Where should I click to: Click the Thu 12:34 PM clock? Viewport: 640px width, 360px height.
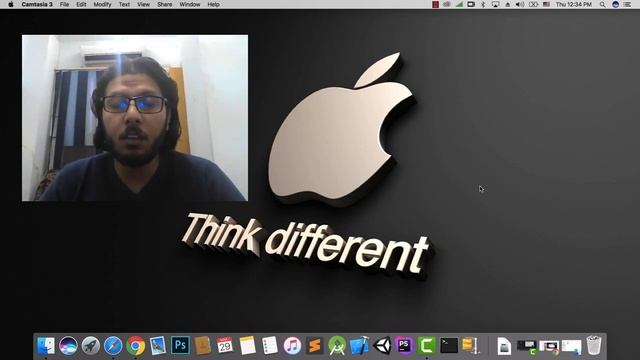pos(574,4)
